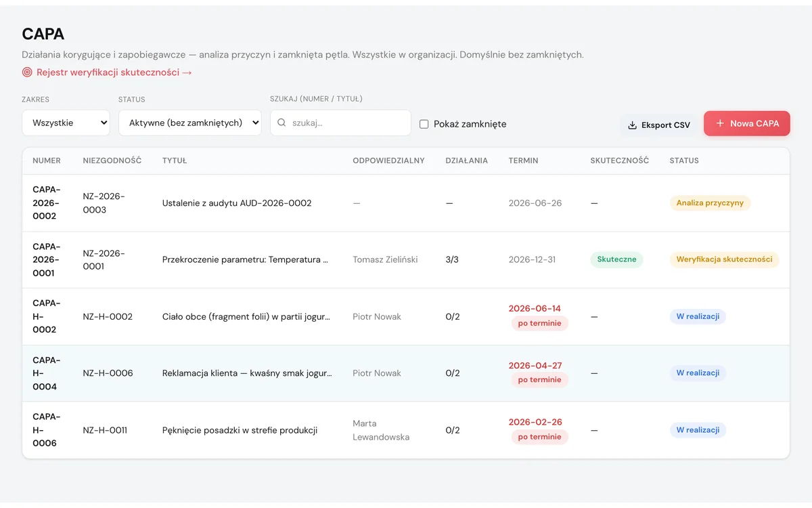
Task: Open the Status dropdown Aktywne (bez zamkniętych)
Action: [x=190, y=123]
